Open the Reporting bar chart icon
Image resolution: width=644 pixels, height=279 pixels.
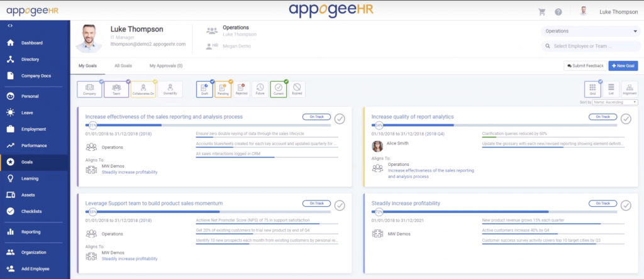coord(10,232)
